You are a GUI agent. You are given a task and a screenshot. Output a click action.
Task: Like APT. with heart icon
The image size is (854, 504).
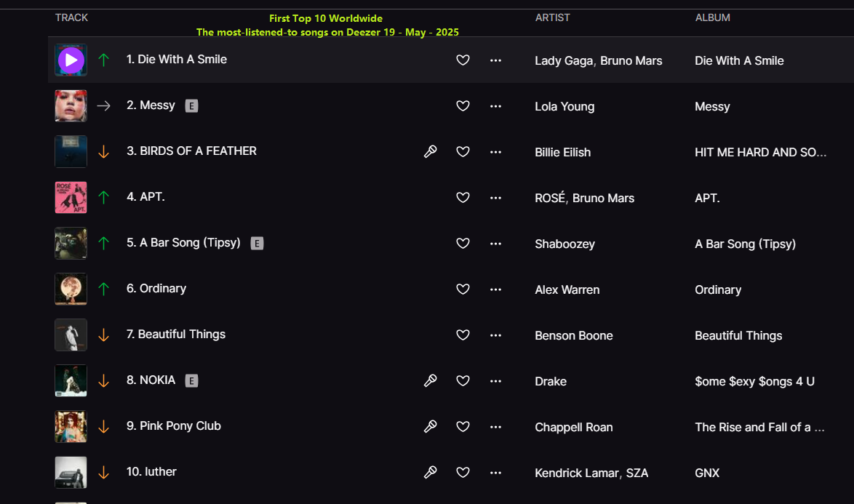coord(463,197)
